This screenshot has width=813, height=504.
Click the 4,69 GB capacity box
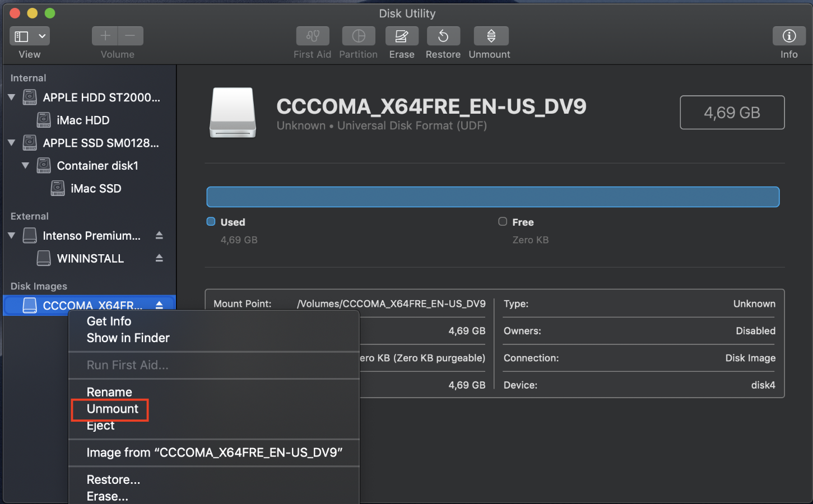(732, 113)
